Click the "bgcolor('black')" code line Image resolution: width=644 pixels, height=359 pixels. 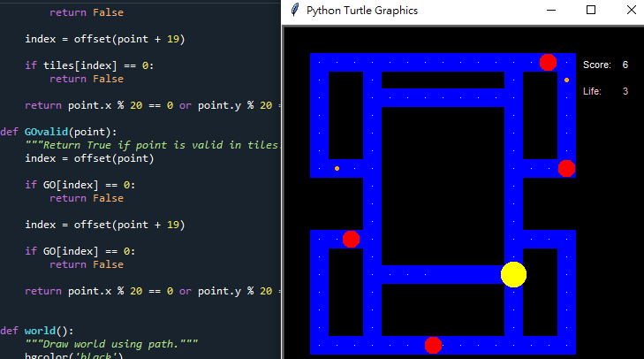[x=73, y=355]
